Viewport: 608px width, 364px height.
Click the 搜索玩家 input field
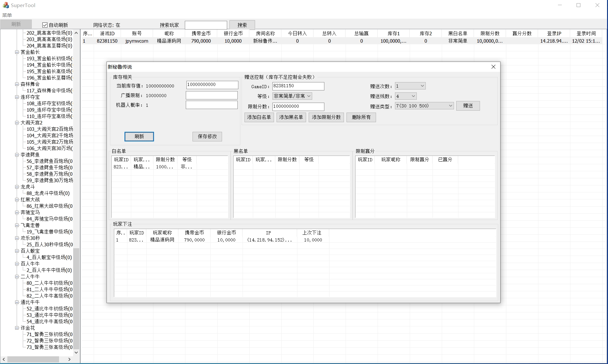[206, 25]
